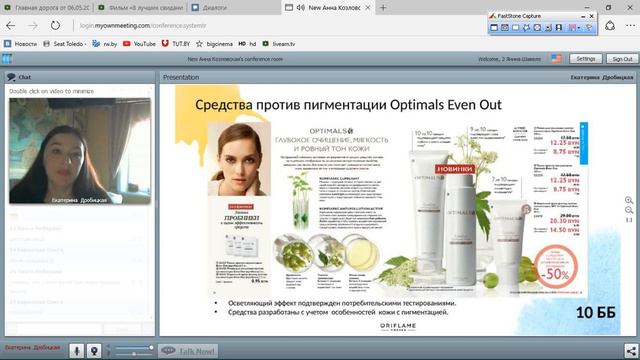Open 'hd' bookmark
The height and width of the screenshot is (360, 640).
coord(247,44)
